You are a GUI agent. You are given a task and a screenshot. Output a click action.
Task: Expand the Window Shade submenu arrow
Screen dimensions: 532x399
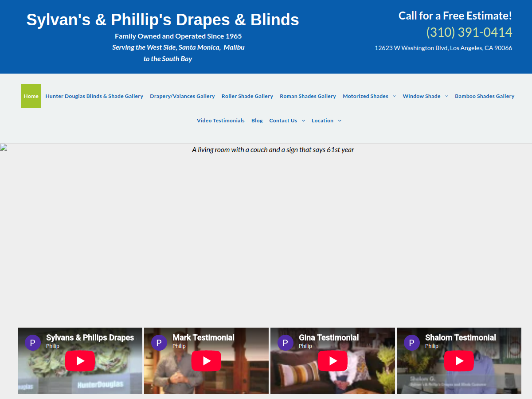[x=446, y=96]
